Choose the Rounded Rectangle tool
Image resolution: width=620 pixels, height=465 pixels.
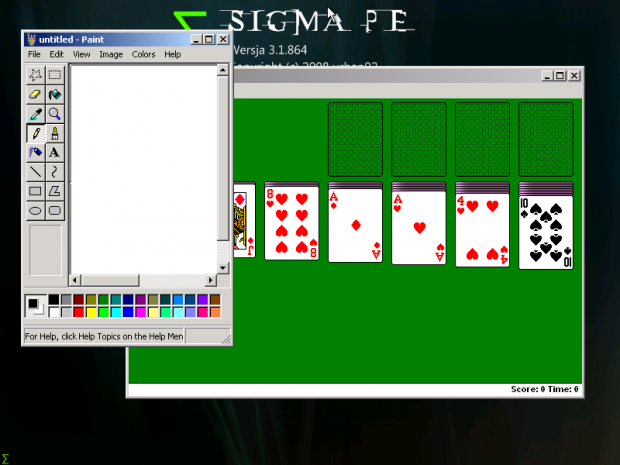(55, 211)
